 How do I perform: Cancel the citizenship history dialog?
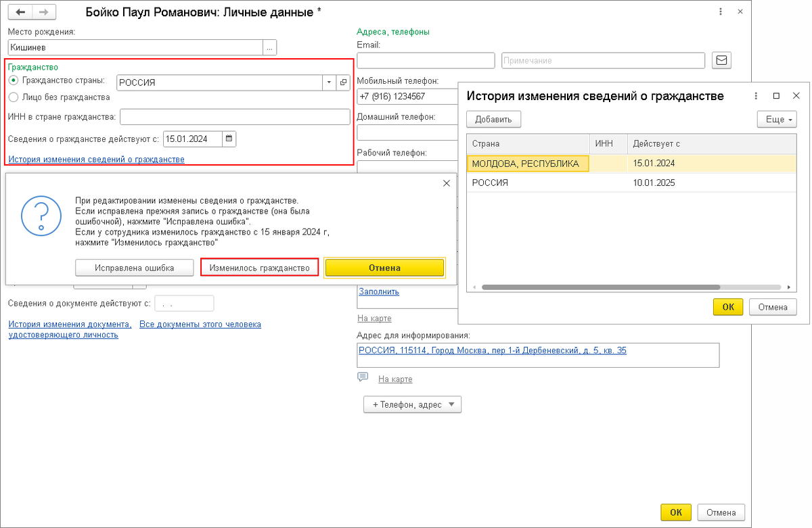click(x=773, y=307)
